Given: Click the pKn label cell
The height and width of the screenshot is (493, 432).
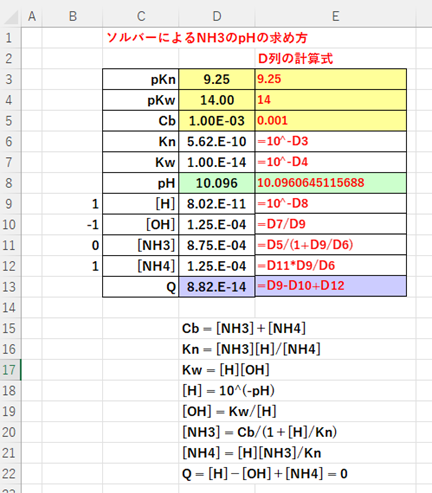Looking at the screenshot, I should (x=141, y=79).
